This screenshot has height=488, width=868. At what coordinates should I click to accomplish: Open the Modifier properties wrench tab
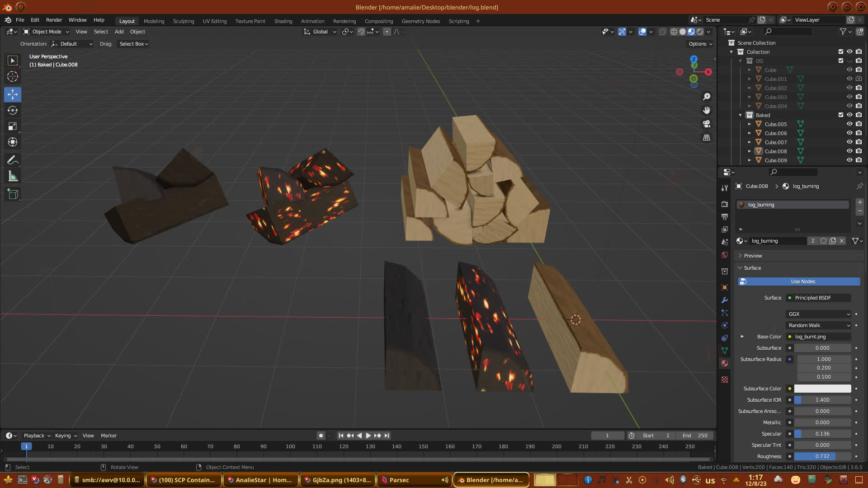pyautogui.click(x=725, y=300)
